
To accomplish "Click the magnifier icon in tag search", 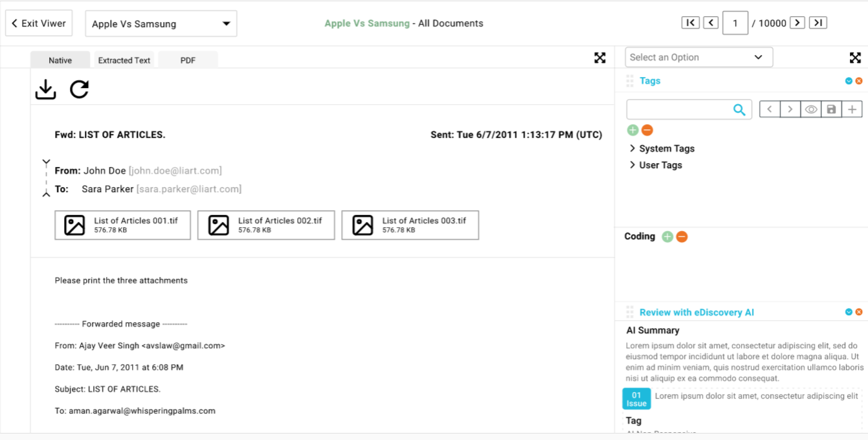I will (x=739, y=110).
